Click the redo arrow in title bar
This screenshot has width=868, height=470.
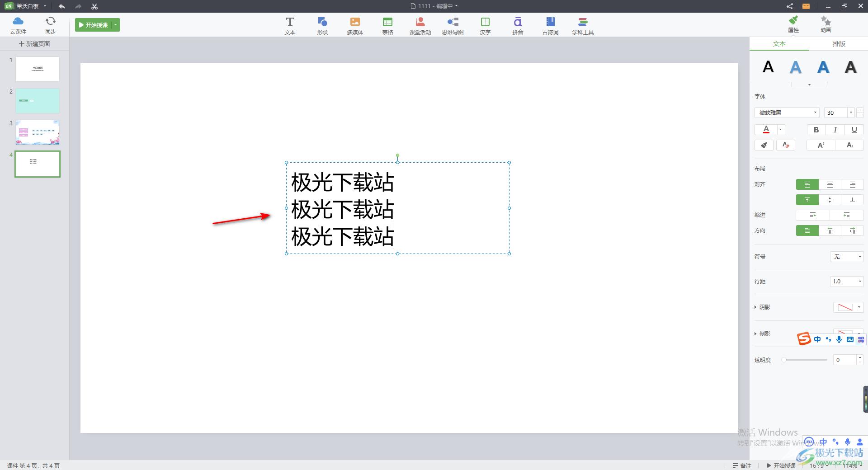point(78,6)
